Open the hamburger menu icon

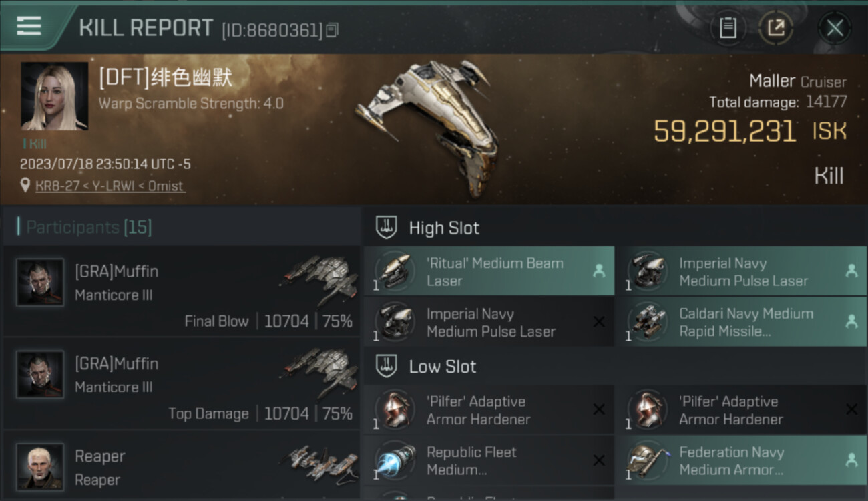[x=29, y=26]
